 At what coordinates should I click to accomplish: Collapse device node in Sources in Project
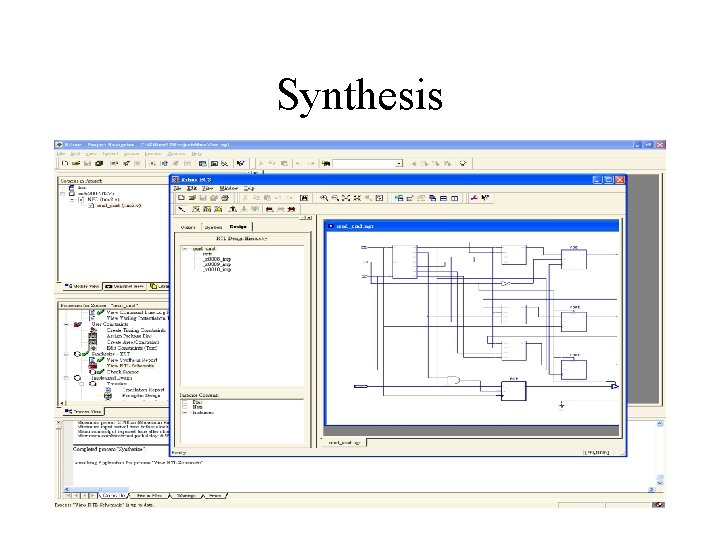(62, 194)
